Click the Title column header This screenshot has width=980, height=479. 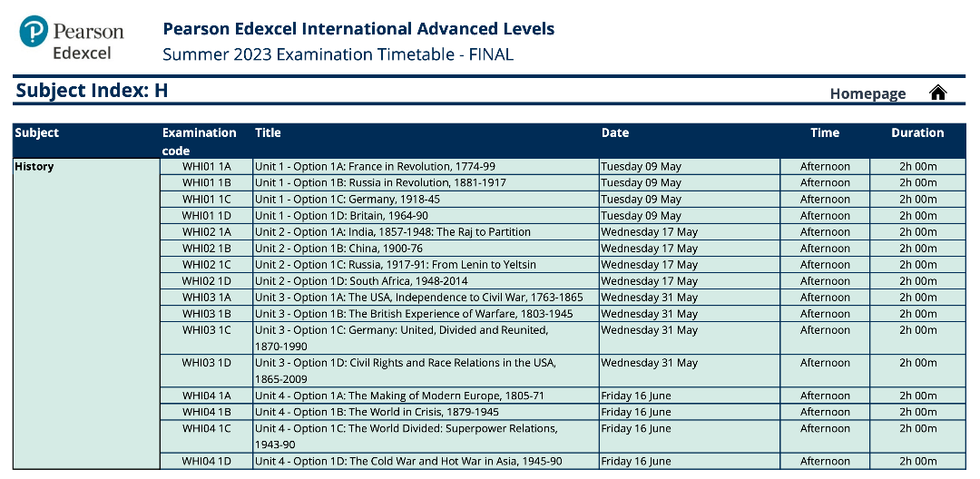pyautogui.click(x=268, y=132)
